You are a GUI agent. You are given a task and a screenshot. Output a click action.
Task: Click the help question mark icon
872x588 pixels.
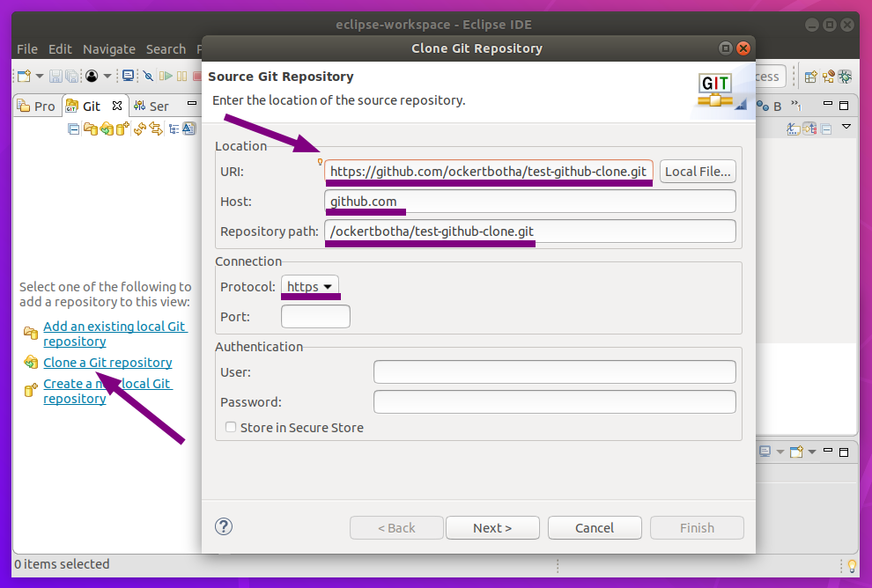click(x=224, y=526)
